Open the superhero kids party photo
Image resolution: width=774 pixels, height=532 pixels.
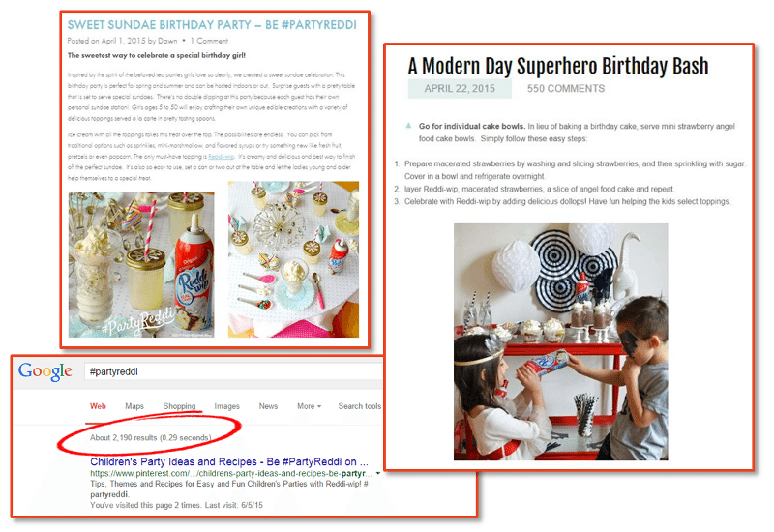pyautogui.click(x=561, y=342)
